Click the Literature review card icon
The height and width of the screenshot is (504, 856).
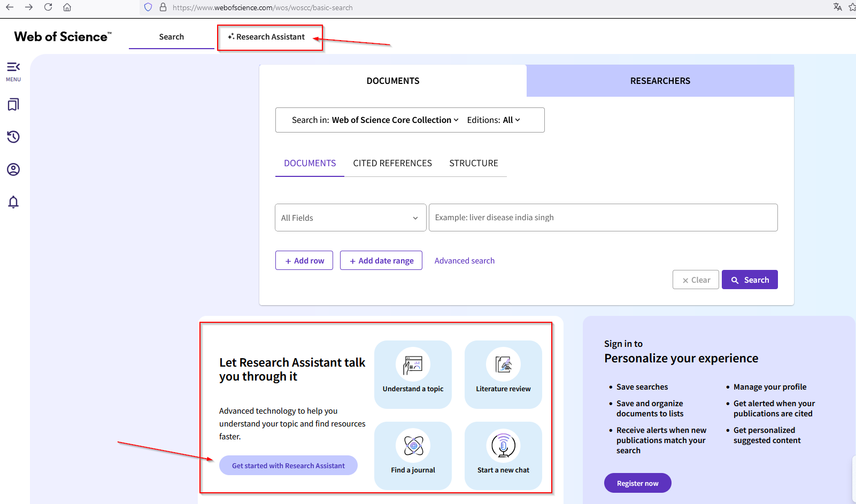(503, 365)
